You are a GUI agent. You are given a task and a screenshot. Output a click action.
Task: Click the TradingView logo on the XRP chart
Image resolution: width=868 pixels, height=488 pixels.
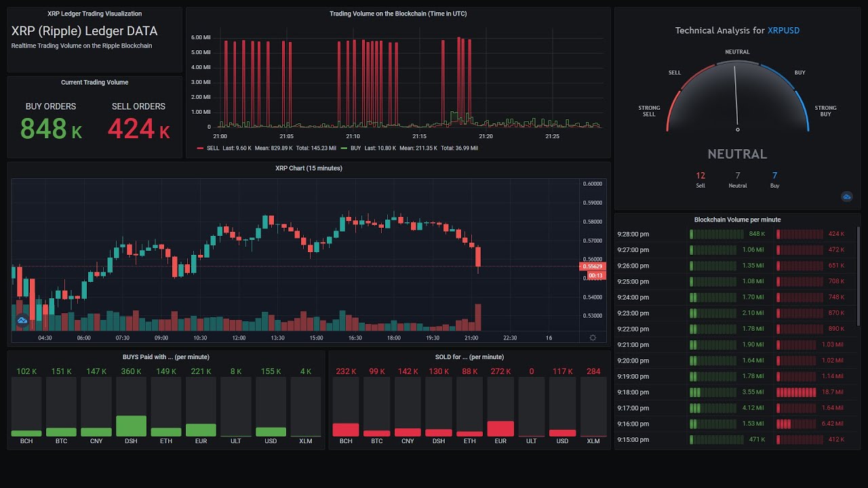click(x=22, y=320)
